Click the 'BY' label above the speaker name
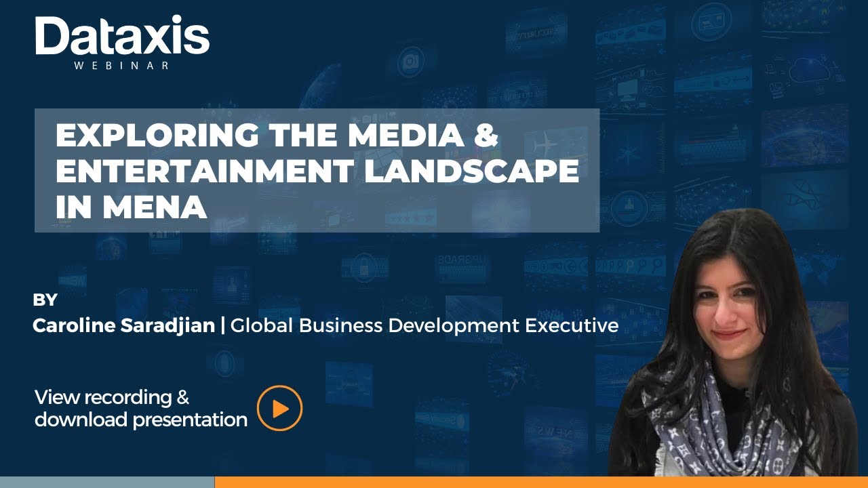The width and height of the screenshot is (868, 488). click(x=45, y=300)
